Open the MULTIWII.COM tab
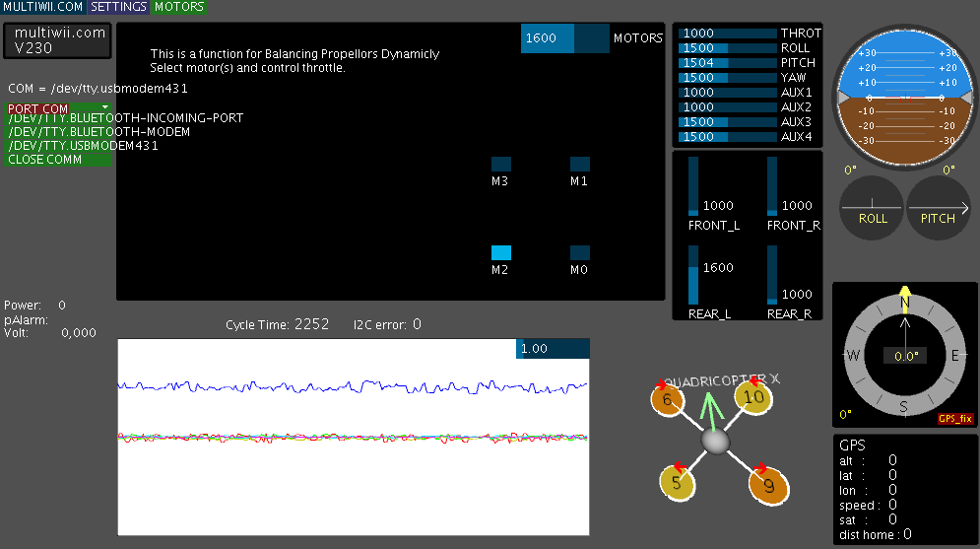 [42, 7]
